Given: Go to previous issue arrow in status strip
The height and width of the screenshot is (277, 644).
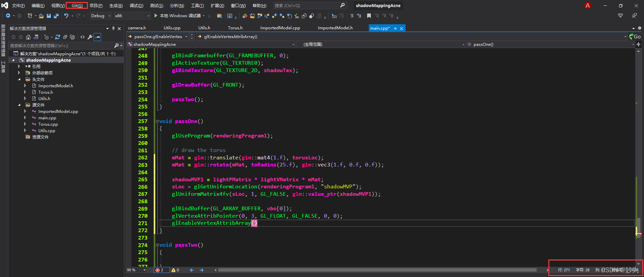Looking at the screenshot, I should (192, 270).
